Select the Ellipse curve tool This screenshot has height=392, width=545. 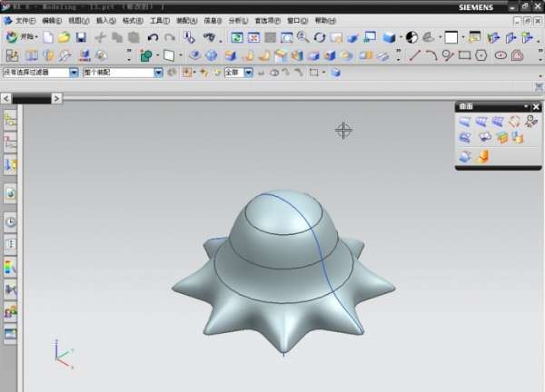pos(500,55)
